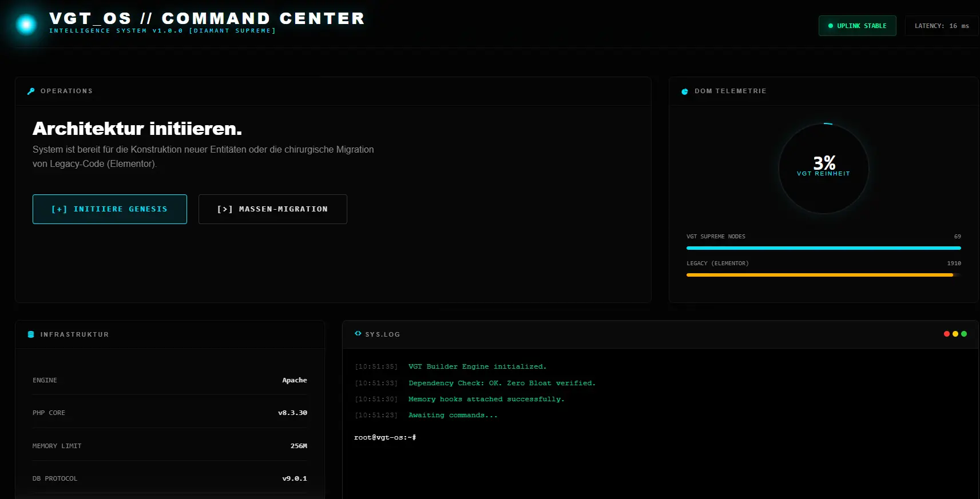Image resolution: width=980 pixels, height=499 pixels.
Task: Click the Uplink Stable status badge
Action: point(858,26)
